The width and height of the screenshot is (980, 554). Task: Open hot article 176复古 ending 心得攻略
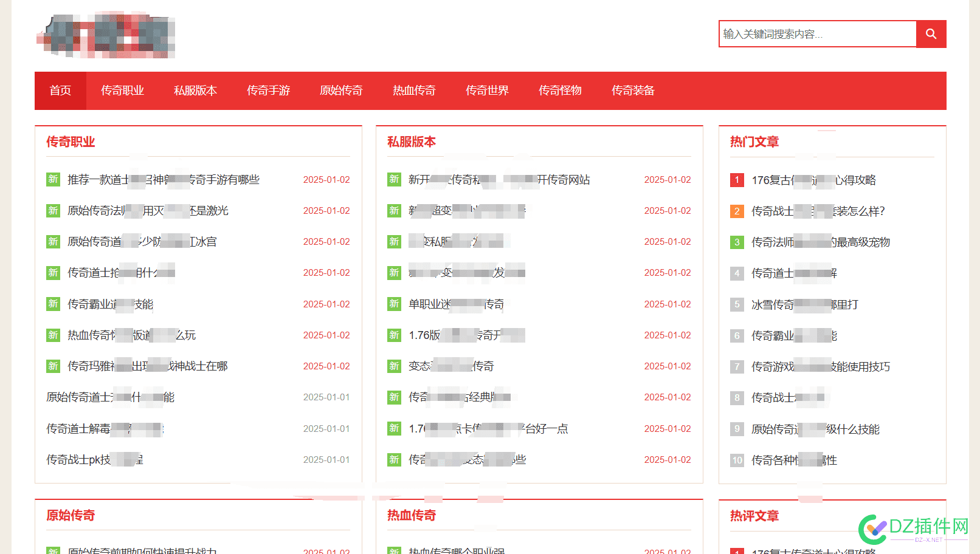813,180
